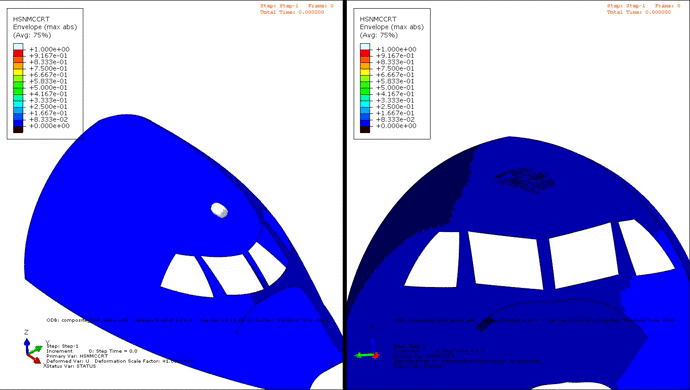Viewport: 690px width, 390px height.
Task: Click the black legend swatch in right viewport
Action: coord(365,129)
